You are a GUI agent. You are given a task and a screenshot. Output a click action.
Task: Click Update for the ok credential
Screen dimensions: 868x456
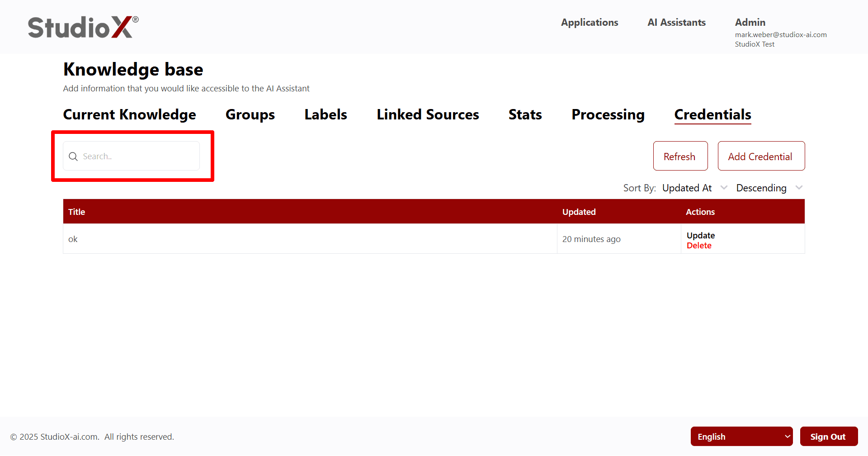(700, 235)
